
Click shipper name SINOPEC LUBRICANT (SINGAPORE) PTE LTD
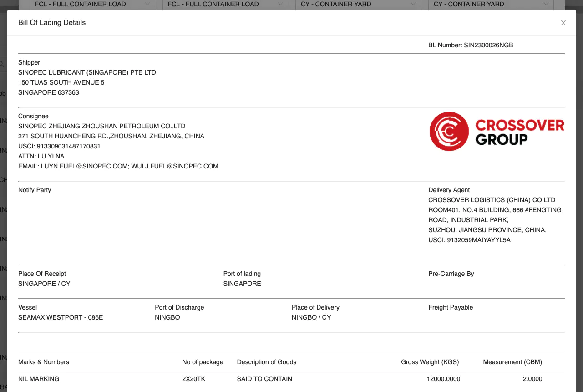coord(87,72)
